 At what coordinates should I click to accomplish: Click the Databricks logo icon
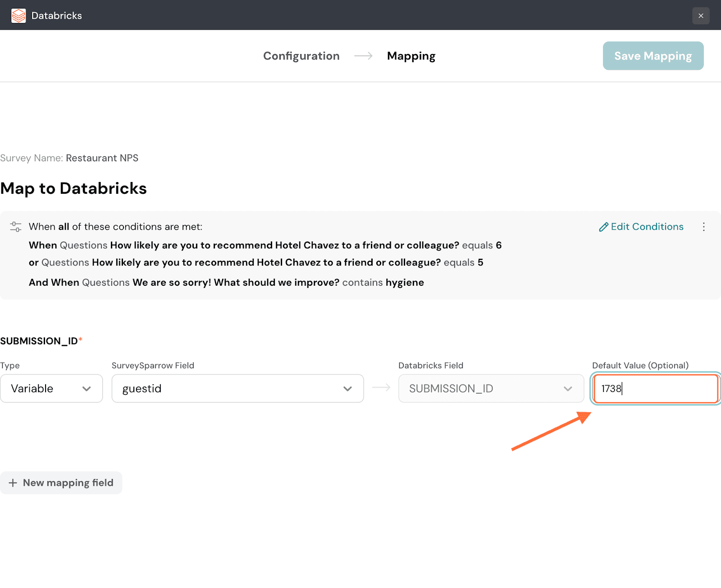pos(18,16)
